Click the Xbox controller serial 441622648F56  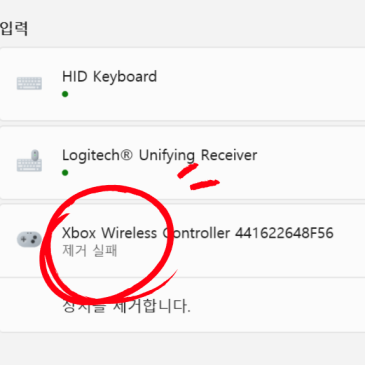click(x=284, y=233)
